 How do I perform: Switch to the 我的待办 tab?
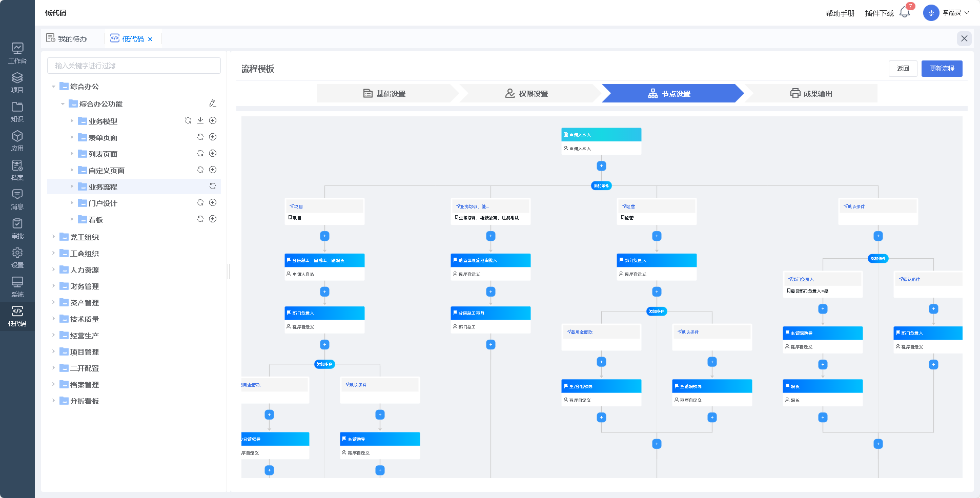coord(67,39)
